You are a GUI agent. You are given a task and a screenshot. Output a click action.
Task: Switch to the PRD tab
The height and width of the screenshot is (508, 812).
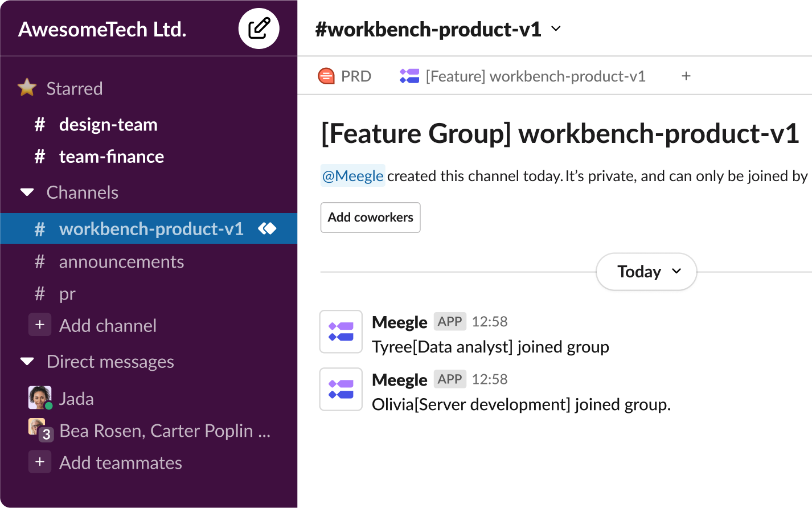tap(345, 76)
